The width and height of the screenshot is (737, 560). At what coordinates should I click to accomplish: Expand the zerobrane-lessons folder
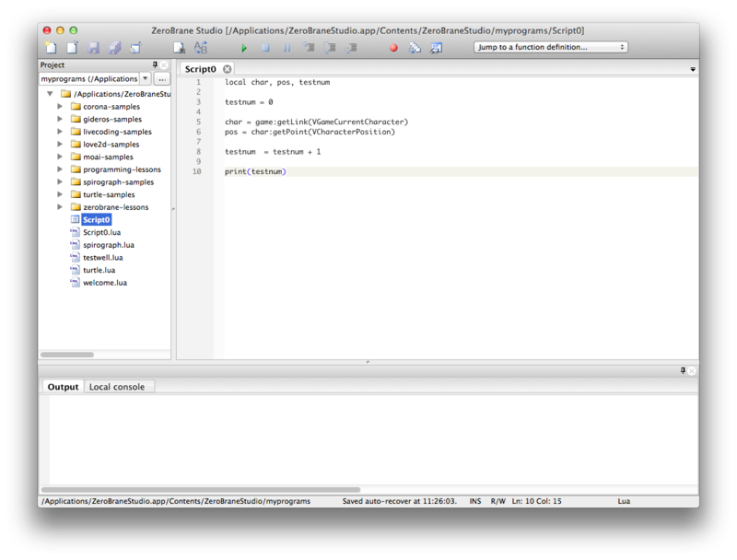(x=61, y=207)
